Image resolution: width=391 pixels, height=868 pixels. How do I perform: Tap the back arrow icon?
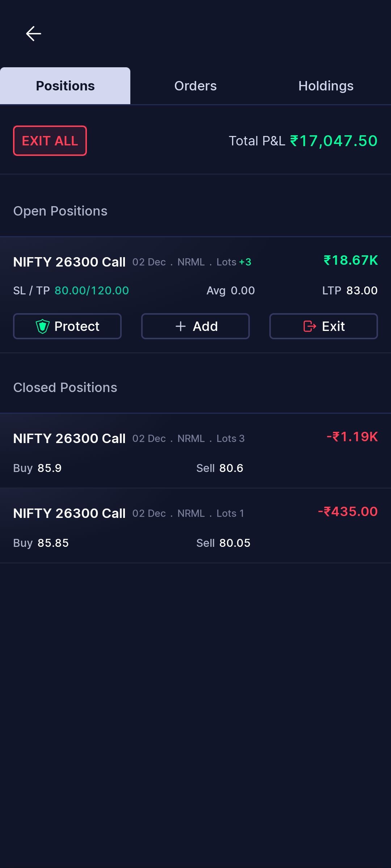tap(34, 34)
